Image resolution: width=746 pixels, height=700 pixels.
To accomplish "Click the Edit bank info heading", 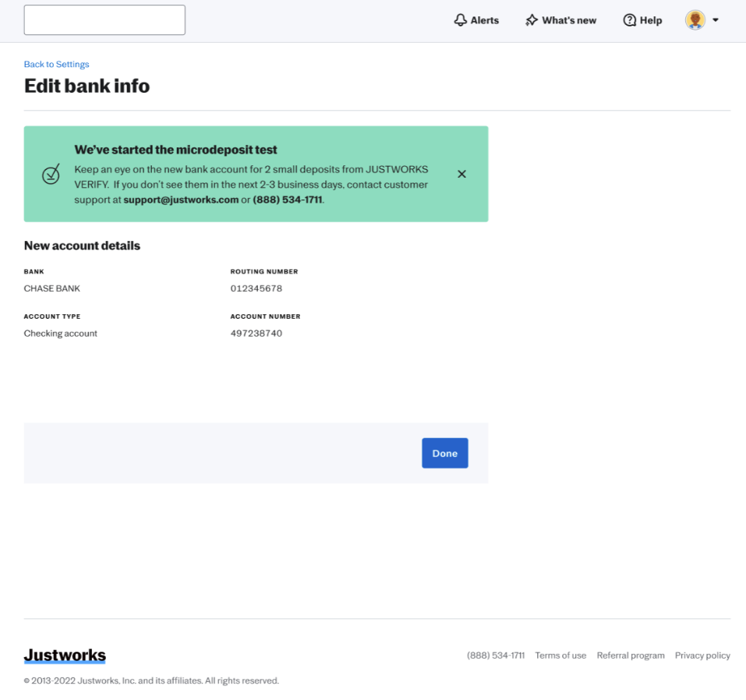I will (87, 86).
